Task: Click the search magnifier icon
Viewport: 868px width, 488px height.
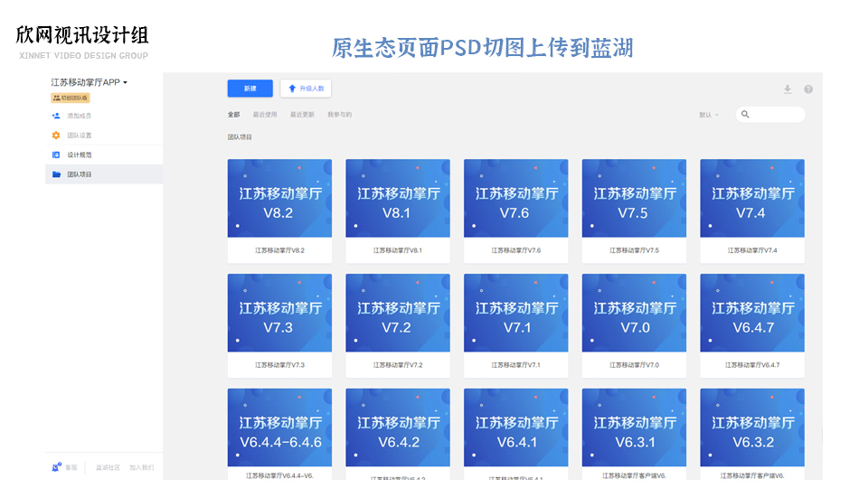Action: tap(745, 115)
